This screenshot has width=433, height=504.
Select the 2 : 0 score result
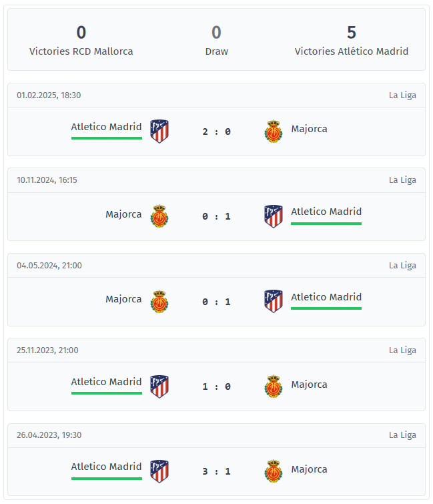[x=216, y=132]
